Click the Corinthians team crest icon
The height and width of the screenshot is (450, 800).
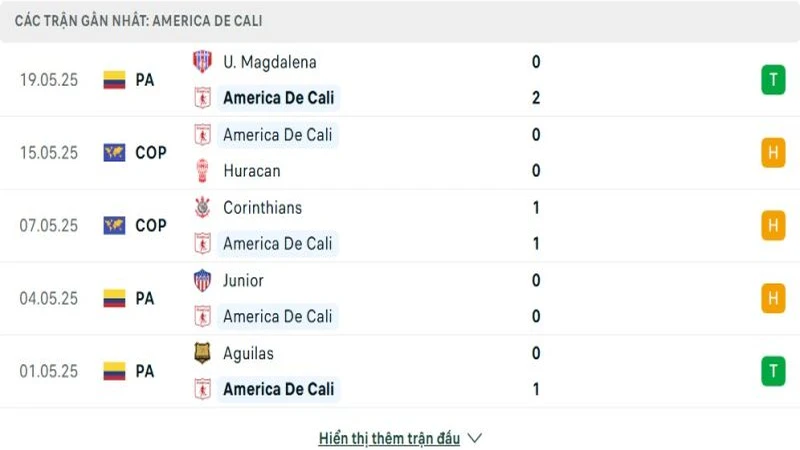pyautogui.click(x=202, y=208)
